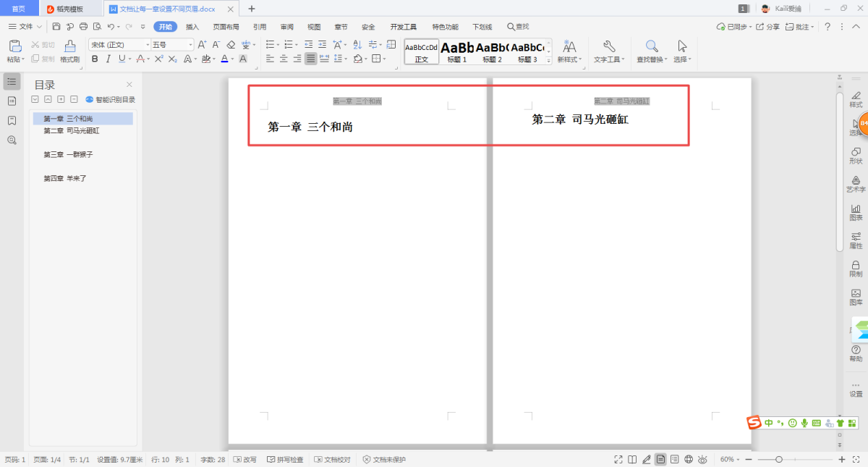The image size is (868, 467).
Task: Click the decrease indent icon
Action: point(309,45)
